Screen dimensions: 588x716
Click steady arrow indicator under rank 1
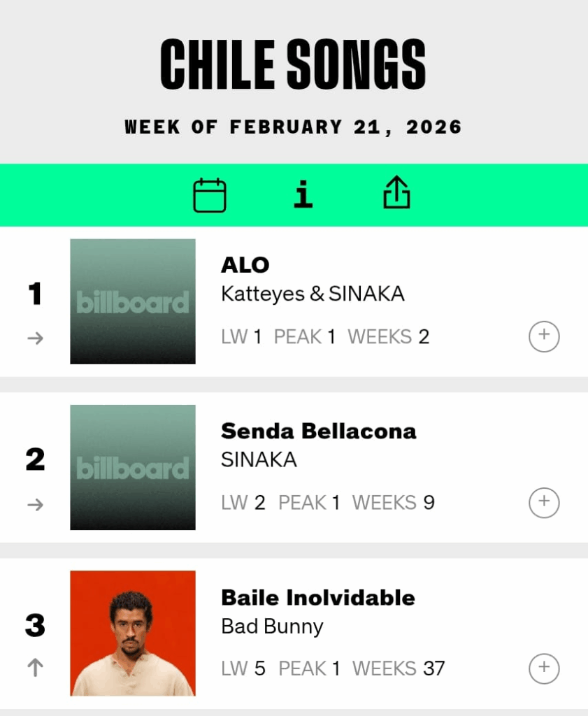35,338
